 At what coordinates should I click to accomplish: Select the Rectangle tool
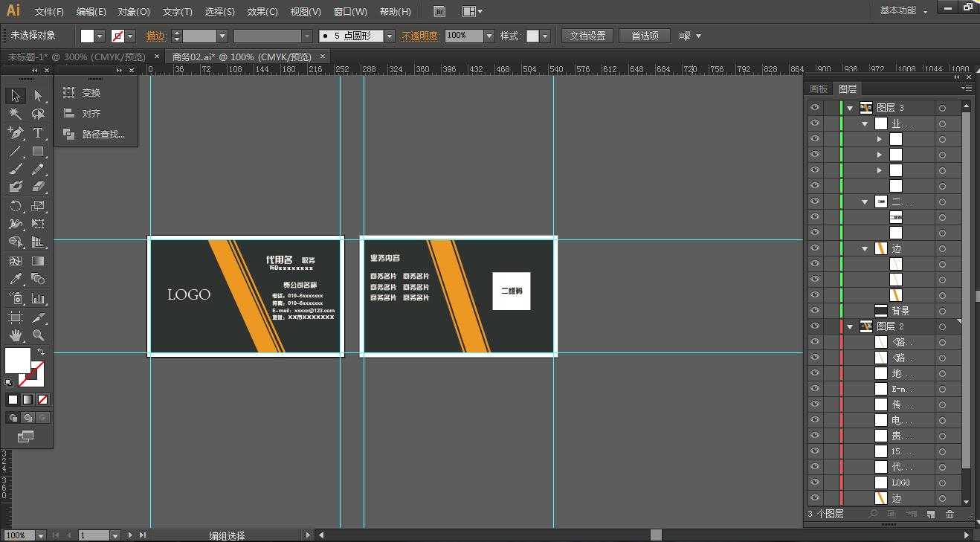(38, 152)
